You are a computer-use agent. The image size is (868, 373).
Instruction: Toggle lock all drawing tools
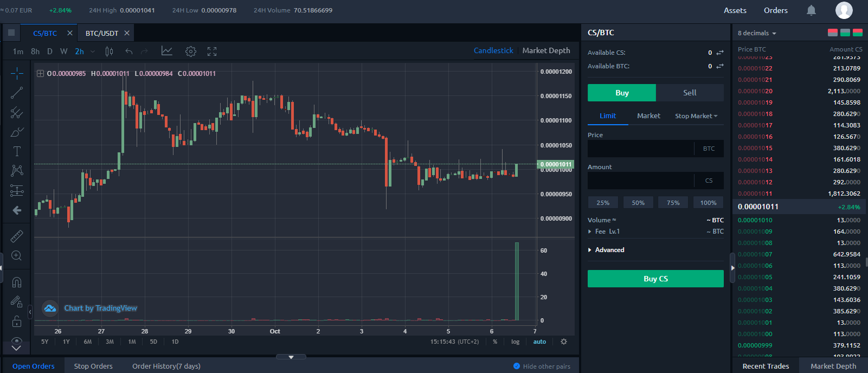click(17, 321)
